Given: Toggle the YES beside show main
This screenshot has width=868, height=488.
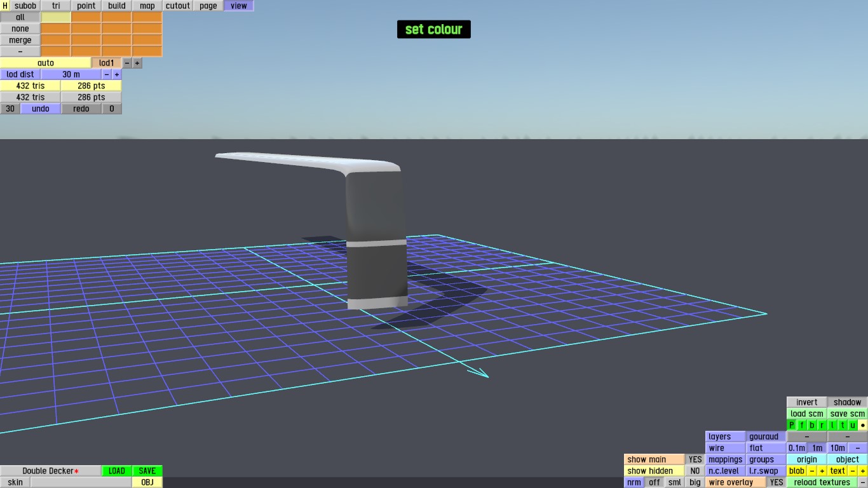Looking at the screenshot, I should 695,459.
